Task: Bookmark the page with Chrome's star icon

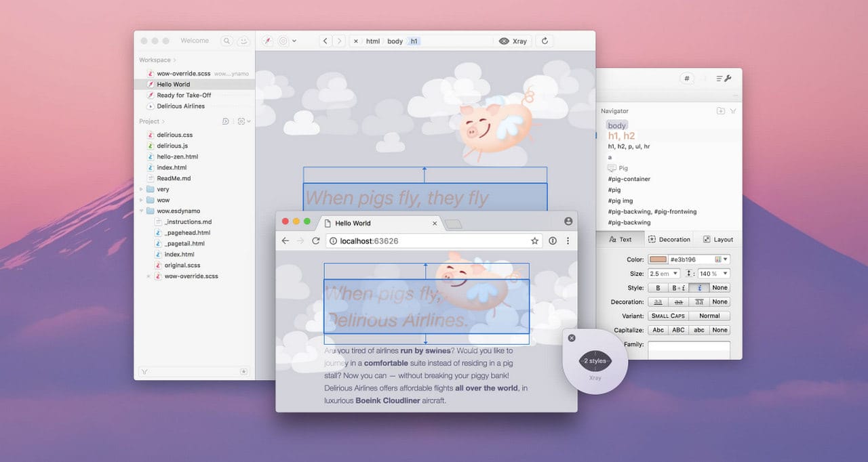Action: [x=534, y=241]
